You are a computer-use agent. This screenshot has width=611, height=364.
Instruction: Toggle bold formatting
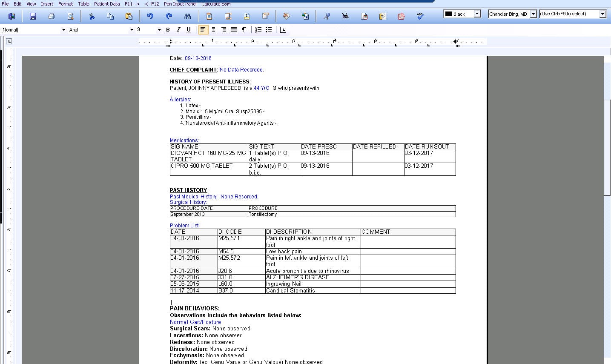pos(168,29)
